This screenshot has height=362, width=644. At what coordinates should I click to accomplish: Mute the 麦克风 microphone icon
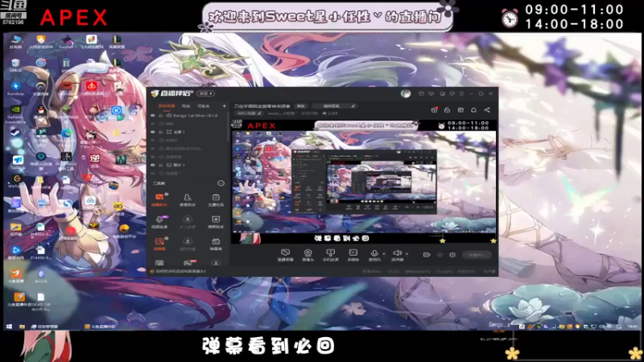click(x=374, y=254)
